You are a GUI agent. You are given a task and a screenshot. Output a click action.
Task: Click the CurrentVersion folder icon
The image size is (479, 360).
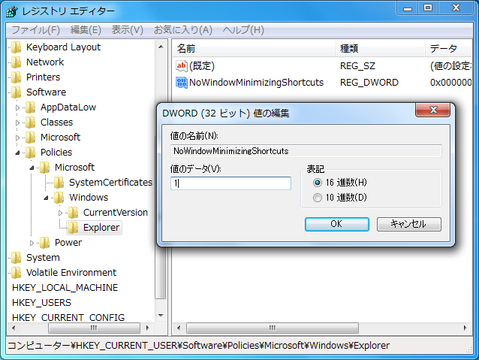[x=73, y=212]
